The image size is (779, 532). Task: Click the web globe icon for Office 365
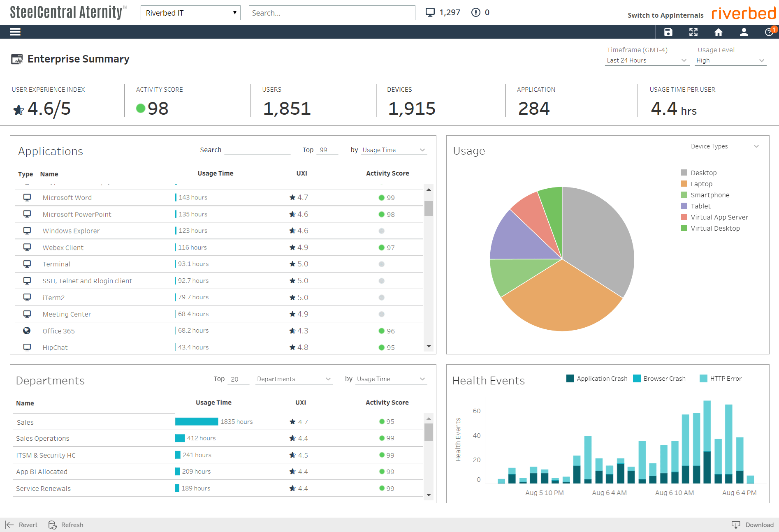[x=27, y=331]
